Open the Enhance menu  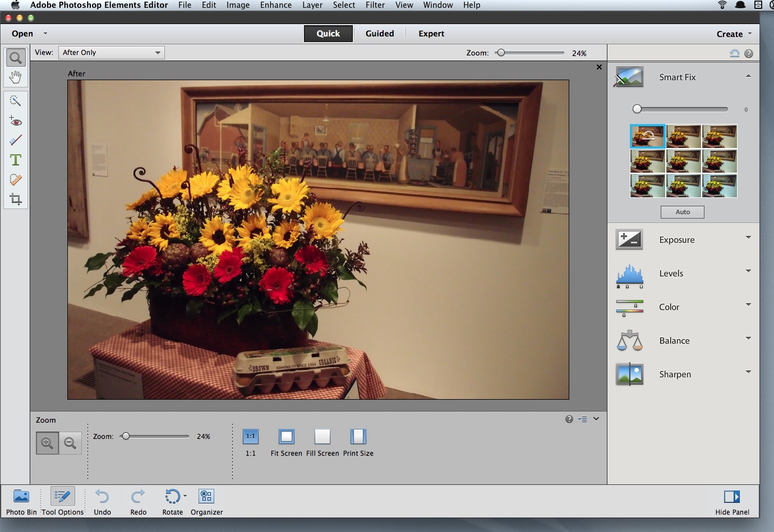[x=275, y=5]
